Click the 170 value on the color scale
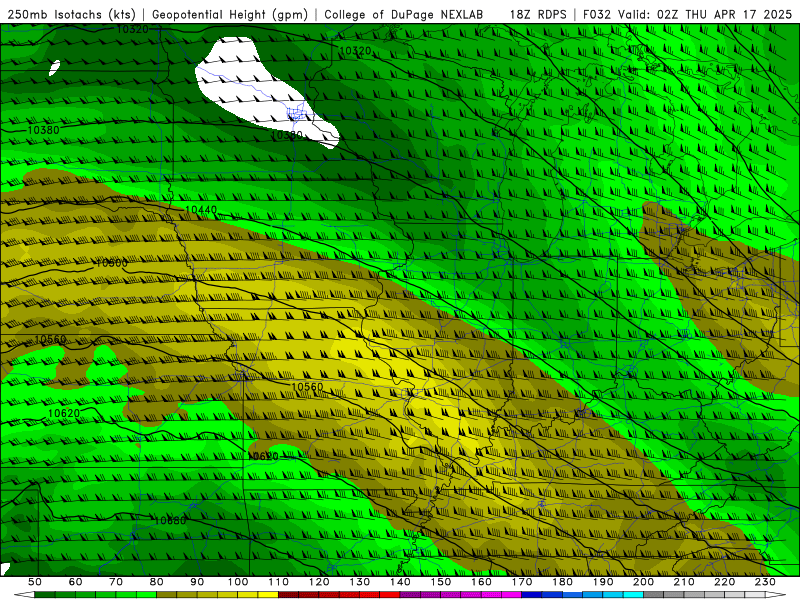The height and width of the screenshot is (600, 800). pos(522,582)
